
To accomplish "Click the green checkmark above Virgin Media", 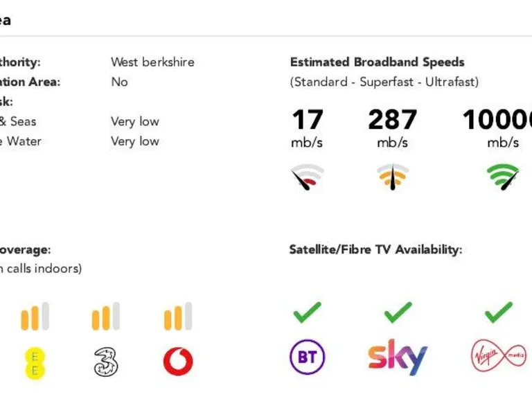I will [498, 312].
